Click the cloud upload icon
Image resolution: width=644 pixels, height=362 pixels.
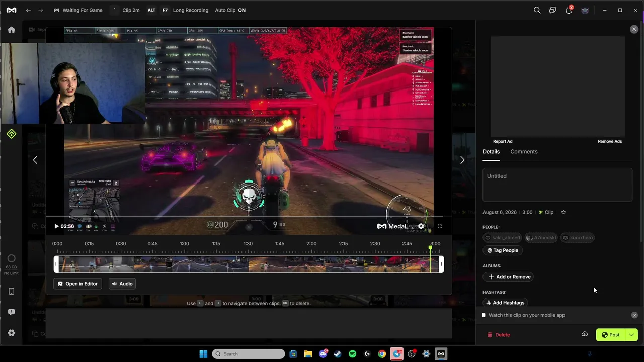[585, 334]
